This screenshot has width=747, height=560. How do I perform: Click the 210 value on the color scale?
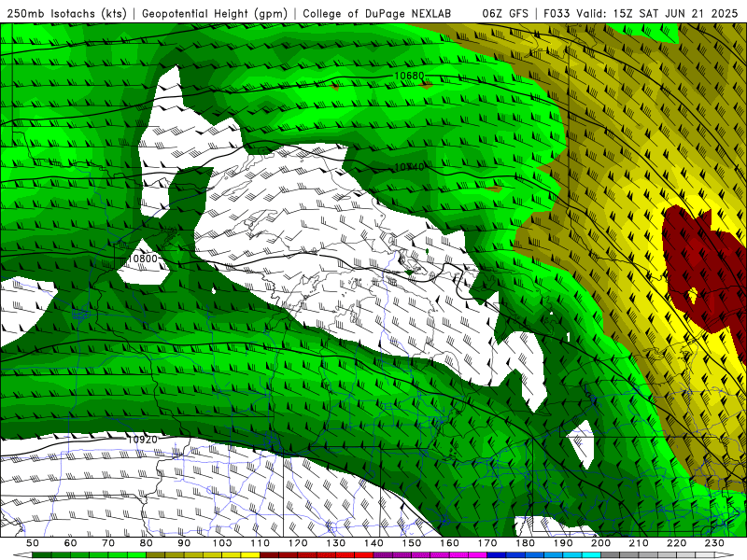point(639,543)
